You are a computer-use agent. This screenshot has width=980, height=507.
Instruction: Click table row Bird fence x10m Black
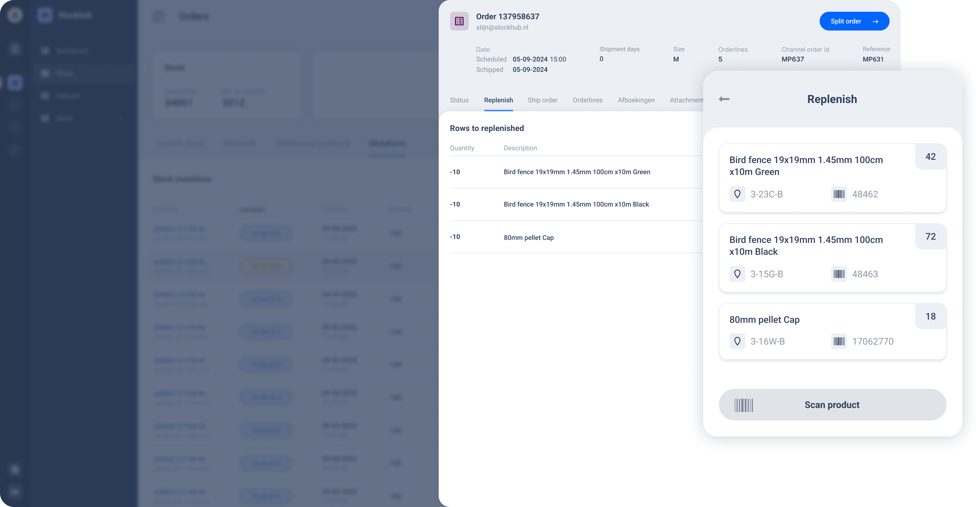point(576,204)
